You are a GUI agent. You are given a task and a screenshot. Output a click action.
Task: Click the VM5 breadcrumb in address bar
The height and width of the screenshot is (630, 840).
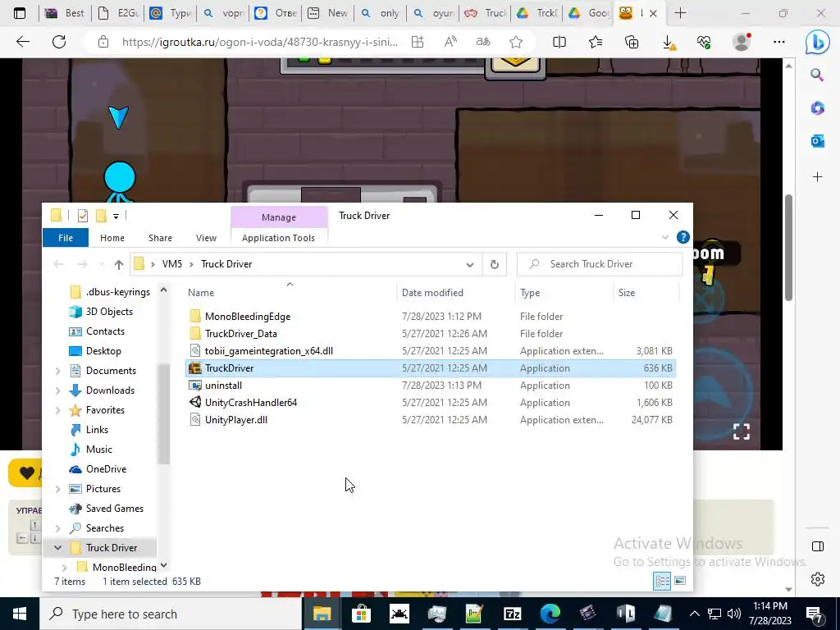(x=172, y=264)
